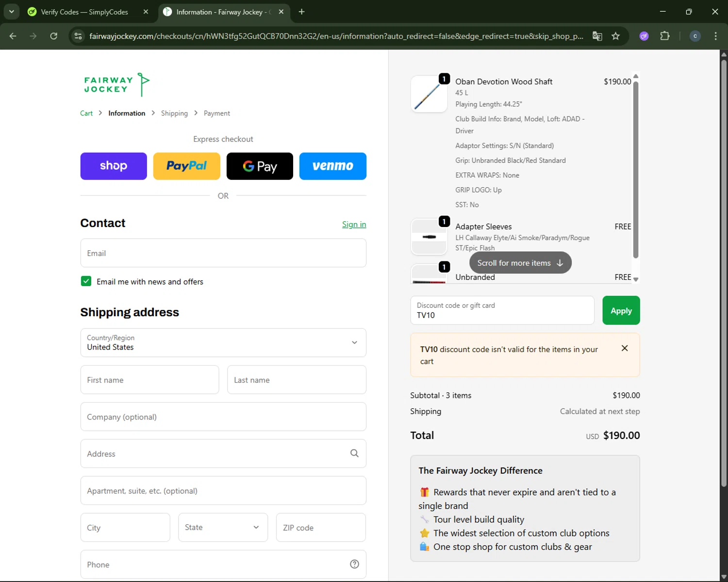Image resolution: width=728 pixels, height=582 pixels.
Task: Choose Venmo express checkout
Action: click(333, 166)
